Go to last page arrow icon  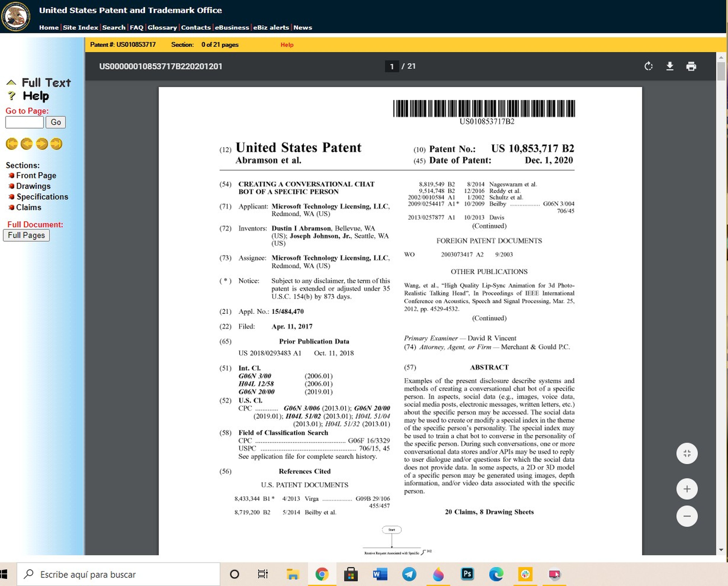coord(56,144)
